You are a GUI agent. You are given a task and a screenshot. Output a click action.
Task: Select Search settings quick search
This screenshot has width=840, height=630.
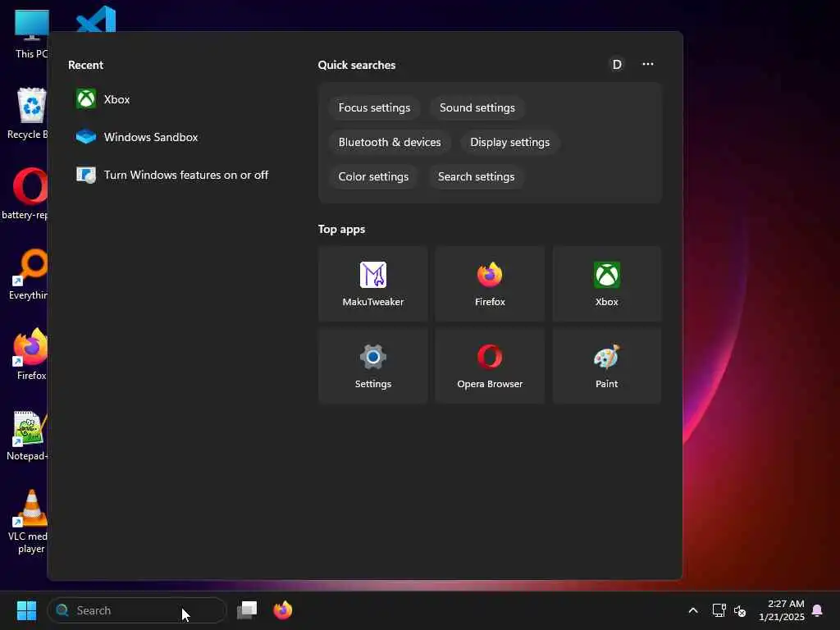click(477, 176)
